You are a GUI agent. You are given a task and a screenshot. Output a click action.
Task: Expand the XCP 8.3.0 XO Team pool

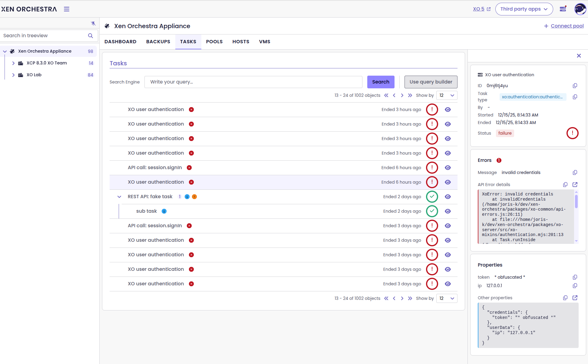[x=13, y=63]
